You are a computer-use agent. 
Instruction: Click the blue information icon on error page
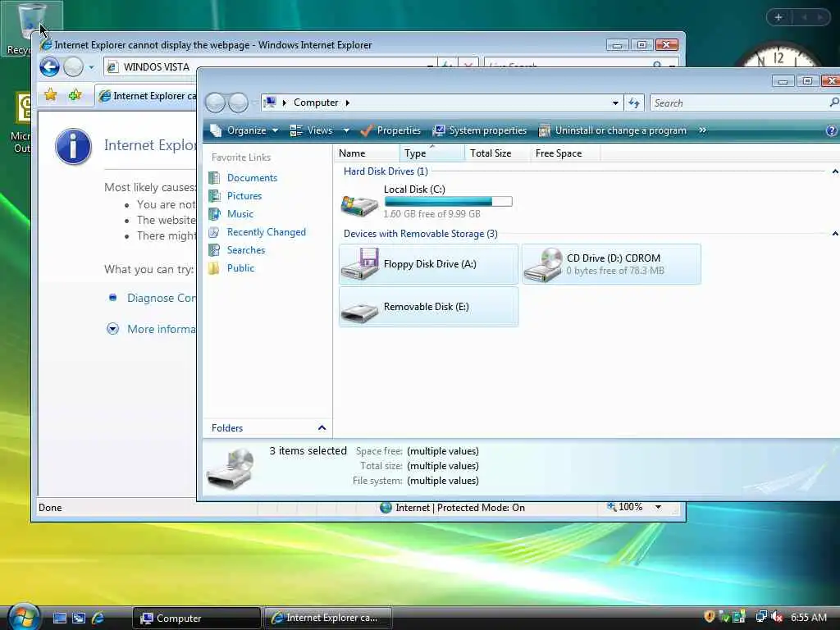coord(73,146)
